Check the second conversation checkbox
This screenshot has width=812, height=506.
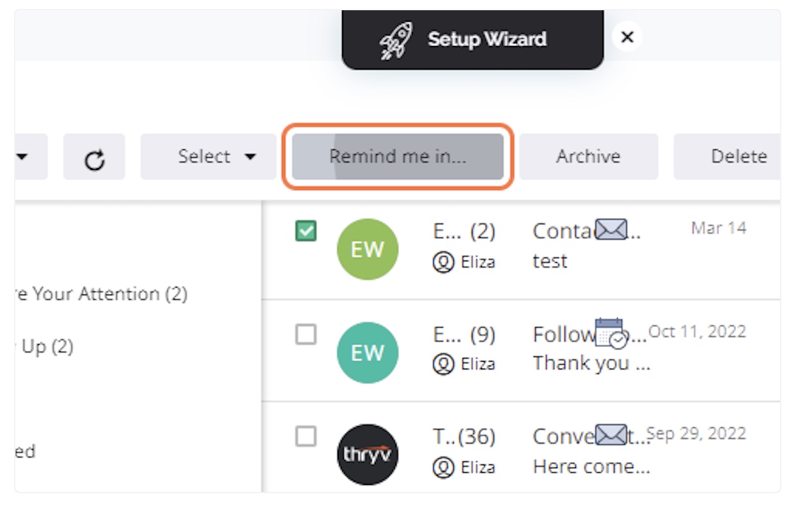point(306,334)
